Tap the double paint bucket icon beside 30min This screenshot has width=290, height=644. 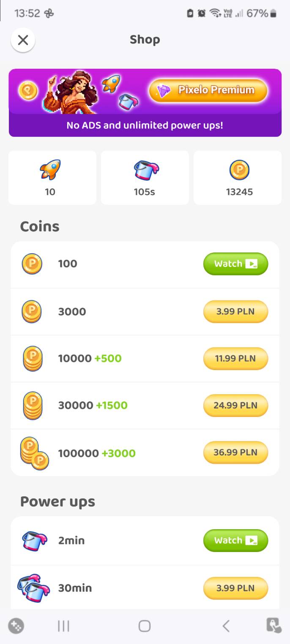[x=34, y=588]
